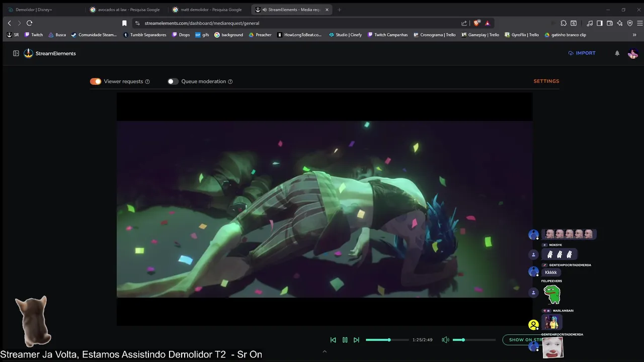Screen dimensions: 644x362
Task: Open Brave VPN shield icon
Action: (630, 23)
